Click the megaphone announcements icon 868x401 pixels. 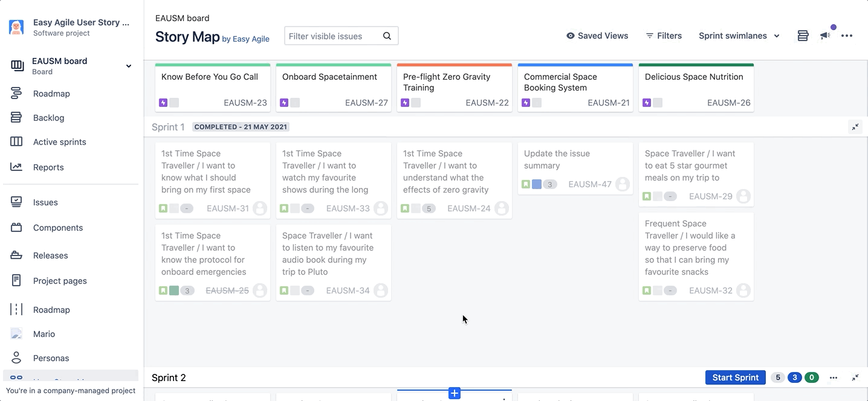825,36
